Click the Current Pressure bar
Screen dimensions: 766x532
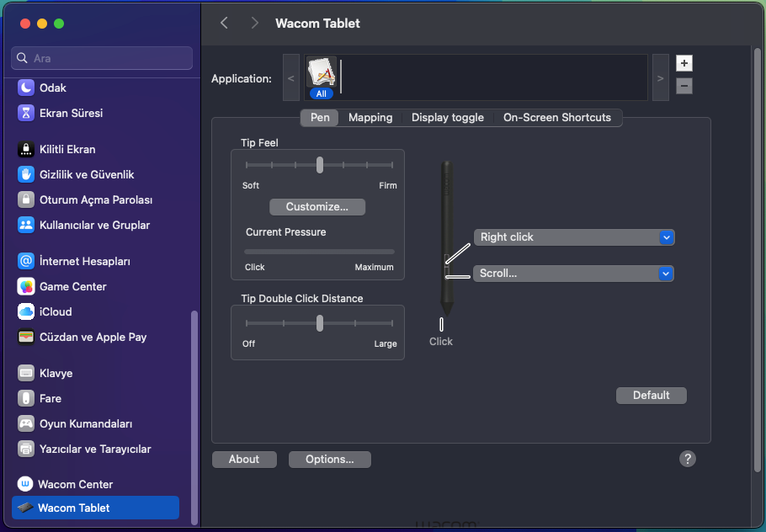tap(319, 252)
